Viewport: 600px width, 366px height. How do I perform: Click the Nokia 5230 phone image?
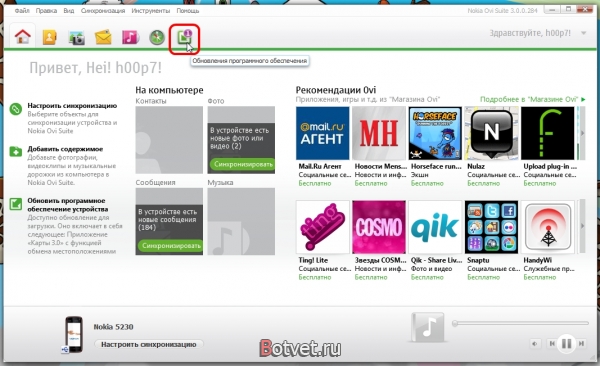(x=73, y=334)
